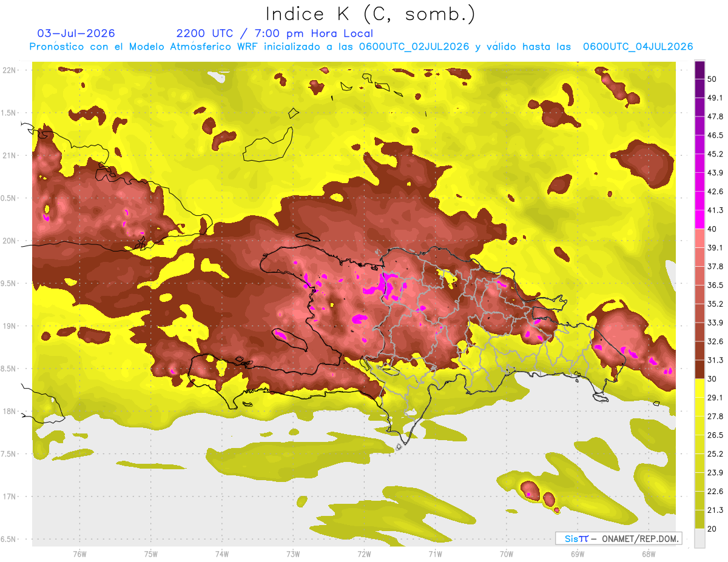Click the latitude label "22N"
The width and height of the screenshot is (728, 562).
tap(10, 70)
